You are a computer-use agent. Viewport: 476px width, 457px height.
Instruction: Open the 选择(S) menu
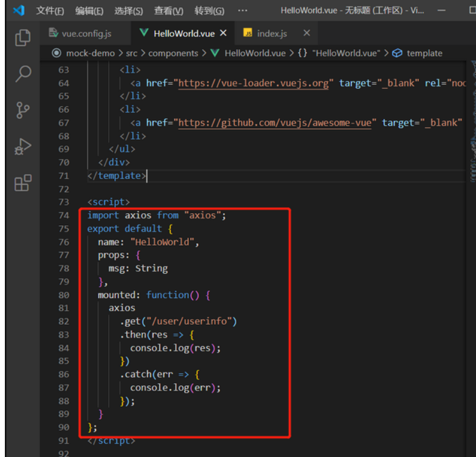coord(129,11)
